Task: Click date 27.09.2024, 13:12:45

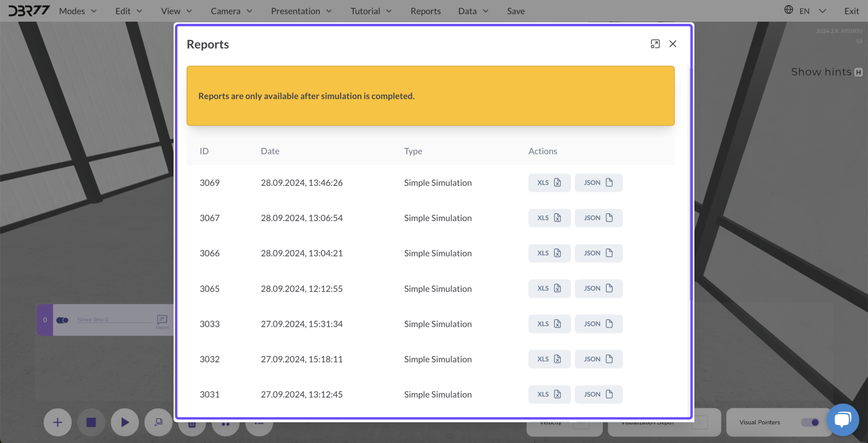Action: pos(302,394)
